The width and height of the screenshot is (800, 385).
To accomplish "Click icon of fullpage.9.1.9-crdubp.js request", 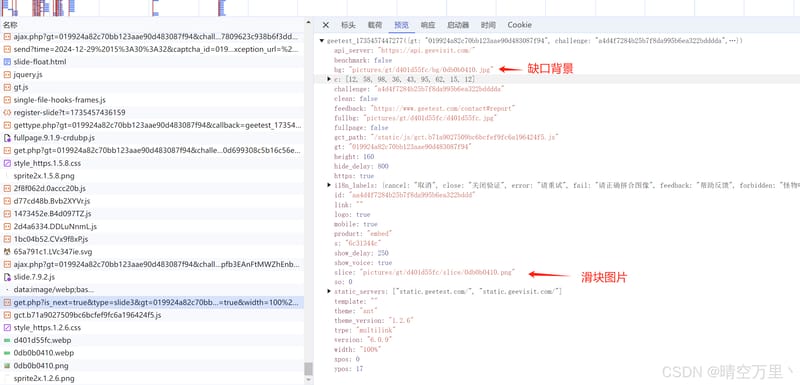I will point(7,138).
